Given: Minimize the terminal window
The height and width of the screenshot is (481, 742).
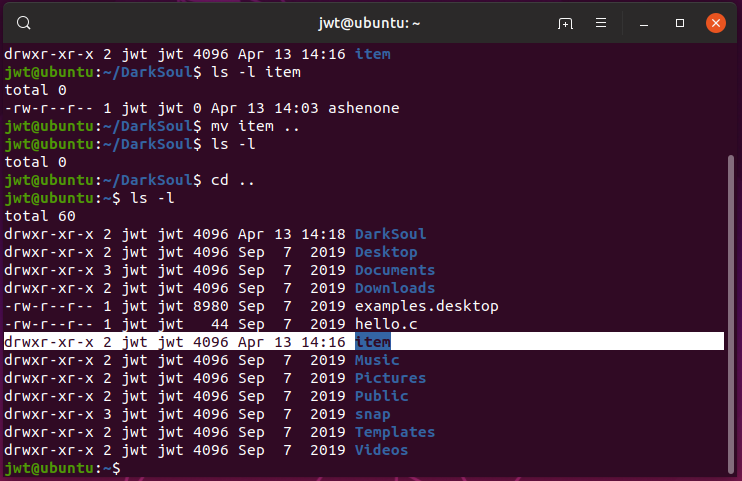Looking at the screenshot, I should 644,23.
